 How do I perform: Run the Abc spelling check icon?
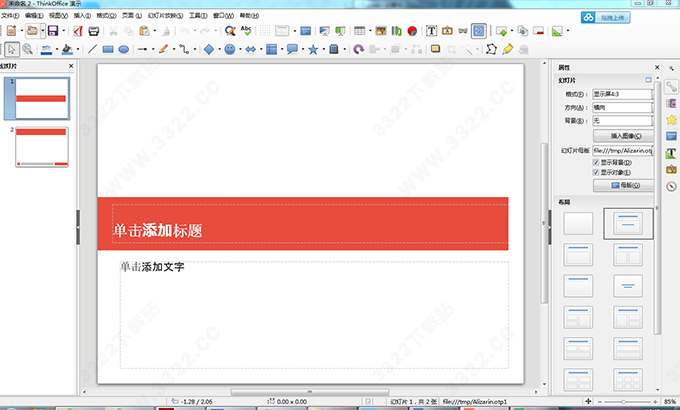point(246,31)
